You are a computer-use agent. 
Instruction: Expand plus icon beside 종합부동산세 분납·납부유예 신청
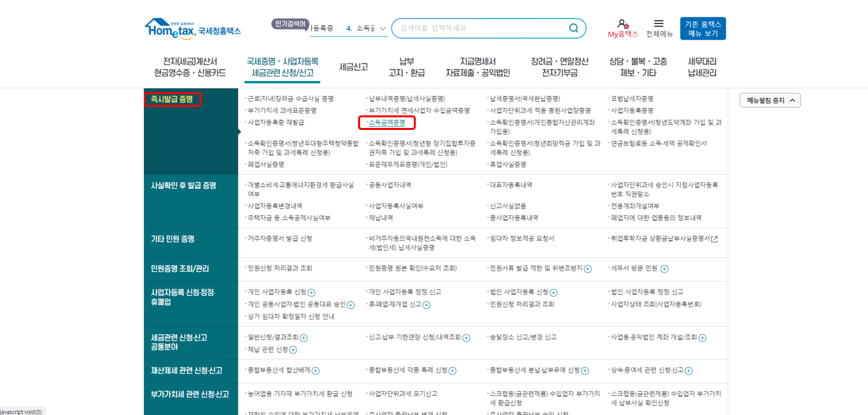[585, 371]
